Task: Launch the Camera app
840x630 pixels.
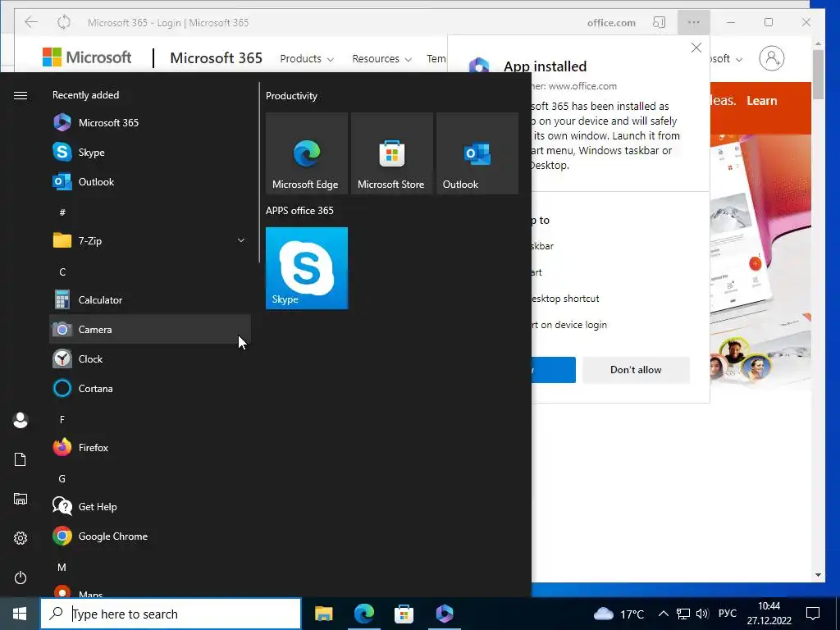Action: [150, 330]
